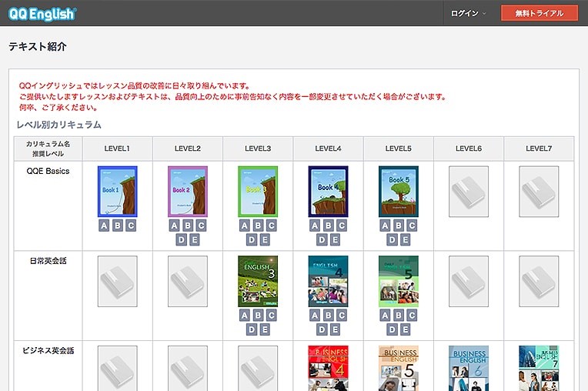The image size is (588, 391).
Task: Click the LEVEL1 column header
Action: (118, 149)
